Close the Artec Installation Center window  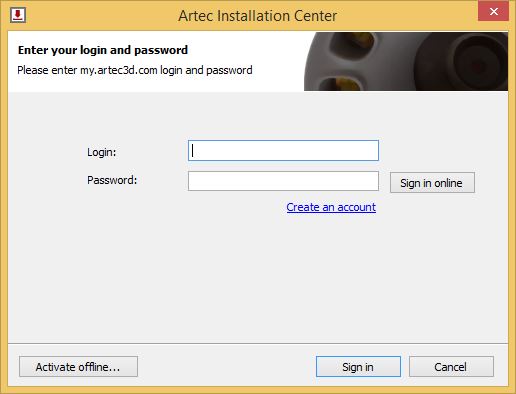point(493,12)
